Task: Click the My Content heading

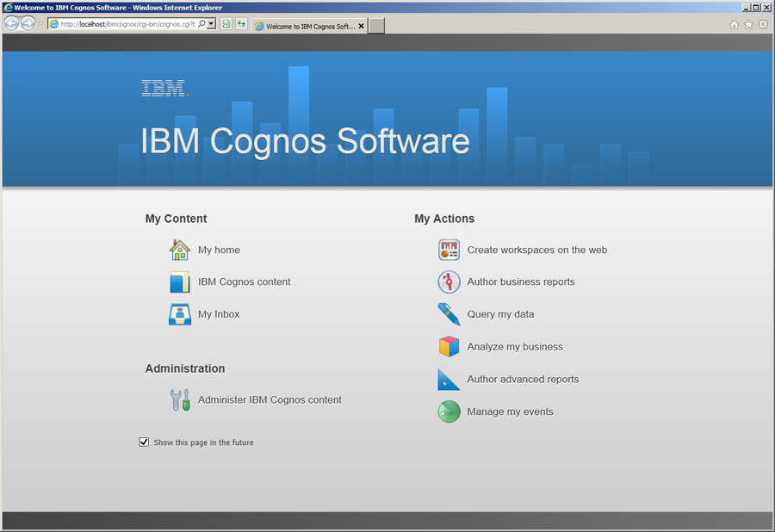Action: coord(176,219)
